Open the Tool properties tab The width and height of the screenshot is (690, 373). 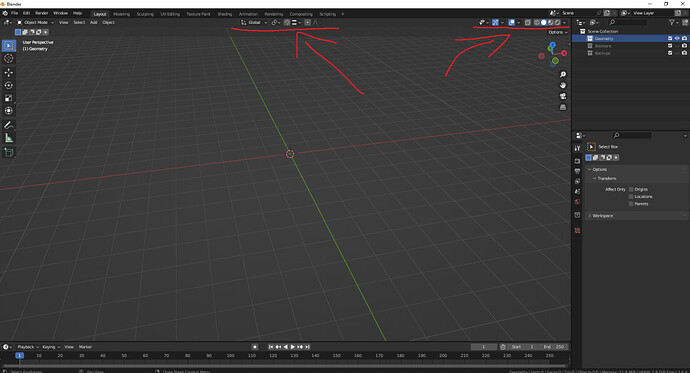[577, 148]
